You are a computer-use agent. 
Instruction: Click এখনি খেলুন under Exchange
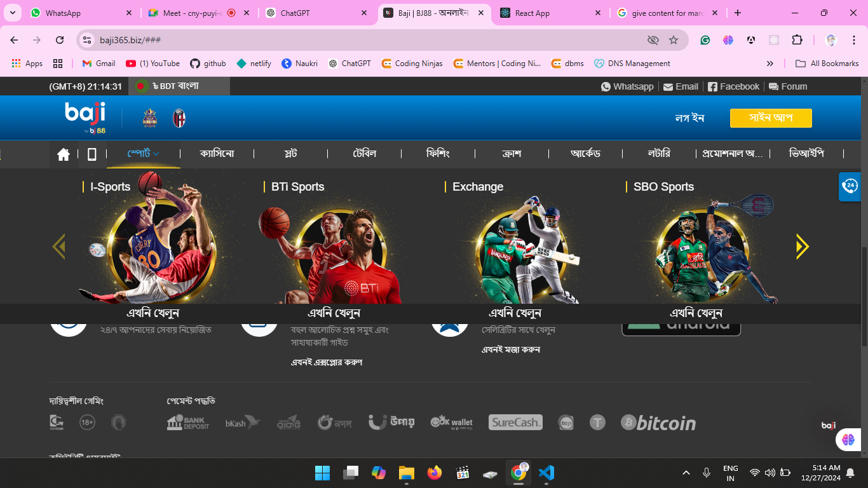515,313
